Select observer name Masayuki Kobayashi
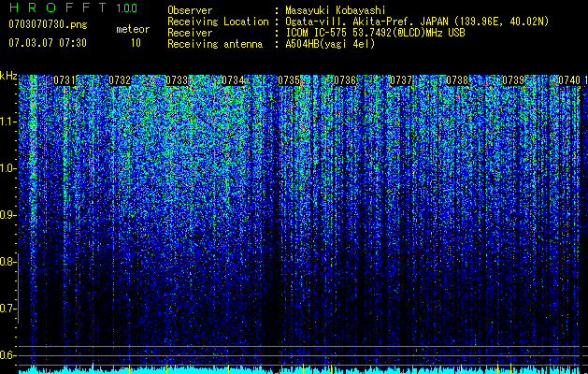The width and height of the screenshot is (588, 374). pos(336,10)
